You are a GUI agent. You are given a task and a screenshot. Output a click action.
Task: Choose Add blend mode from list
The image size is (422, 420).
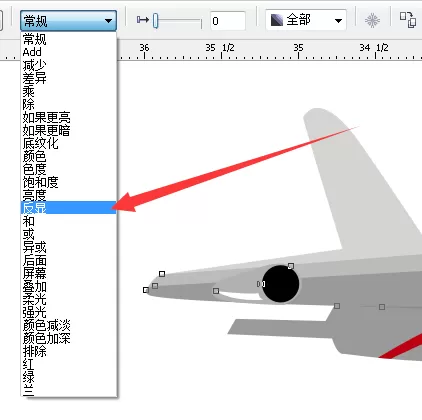point(69,52)
